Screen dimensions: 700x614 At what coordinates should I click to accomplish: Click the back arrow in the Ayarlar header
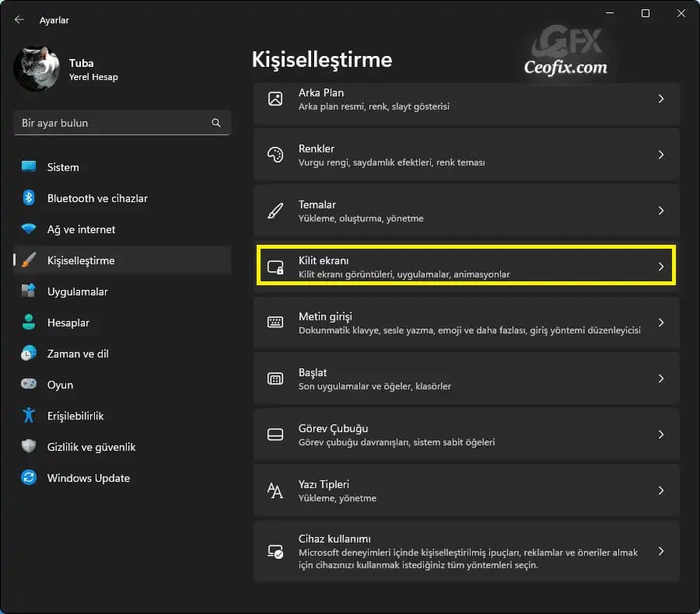coord(19,19)
